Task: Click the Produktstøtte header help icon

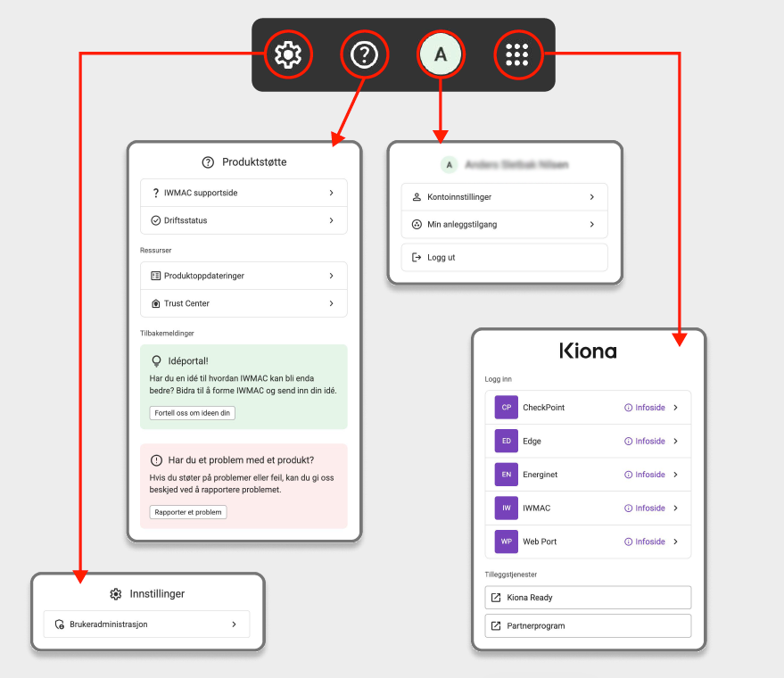Action: 208,162
